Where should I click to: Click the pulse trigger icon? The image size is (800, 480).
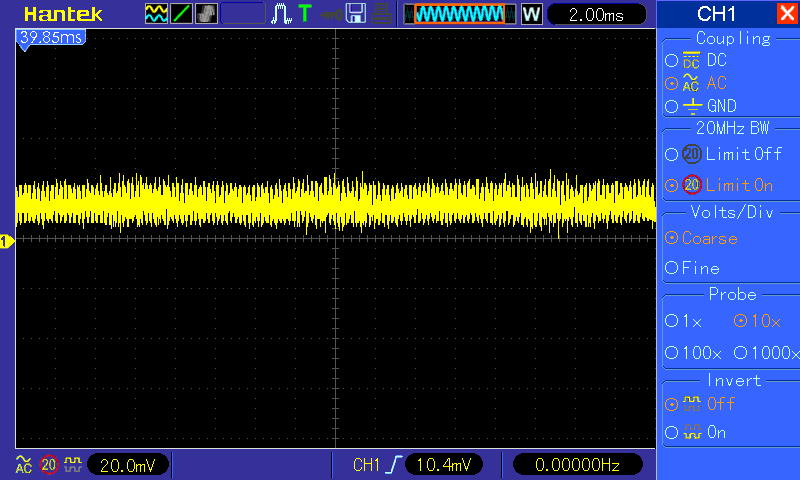281,14
